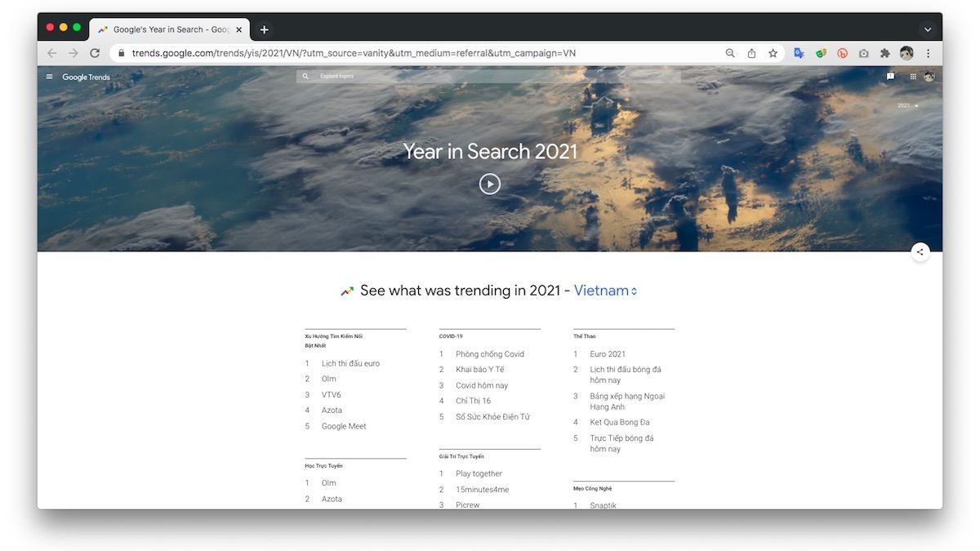Open the Chrome three-dot menu
This screenshot has height=551, width=980.
(x=928, y=53)
